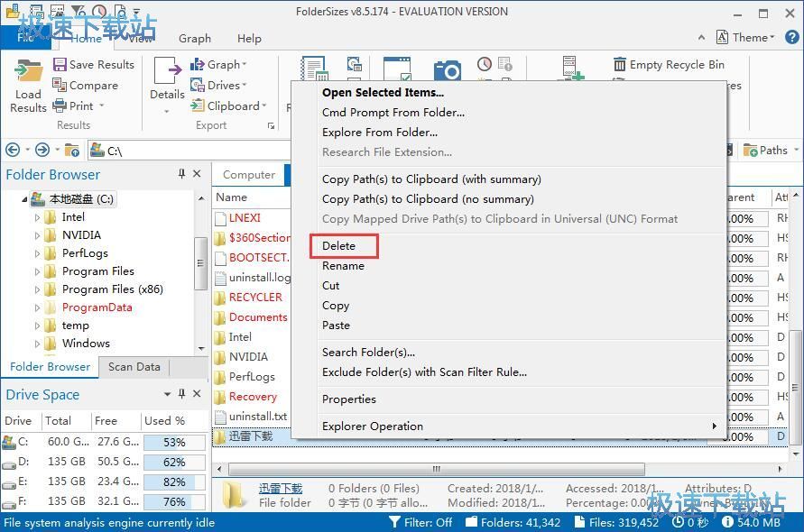
Task: Click the Empty Recycle Bin icon
Action: pyautogui.click(x=620, y=65)
